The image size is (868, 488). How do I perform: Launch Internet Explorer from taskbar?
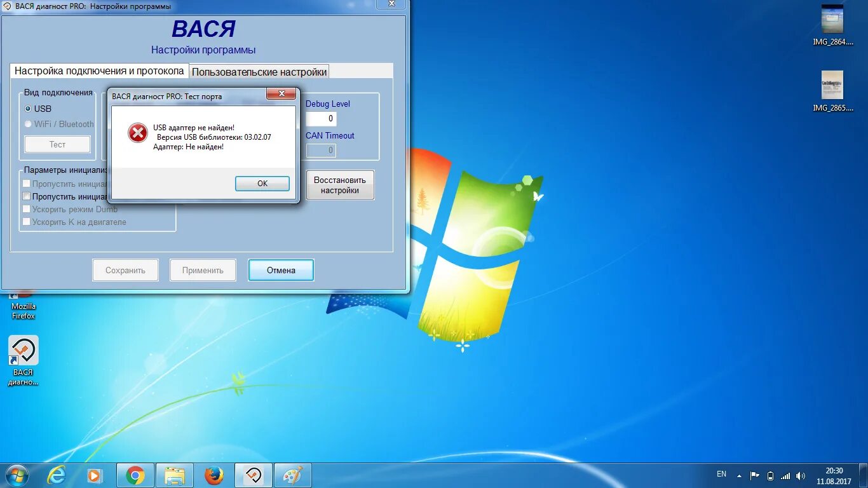pos(57,475)
